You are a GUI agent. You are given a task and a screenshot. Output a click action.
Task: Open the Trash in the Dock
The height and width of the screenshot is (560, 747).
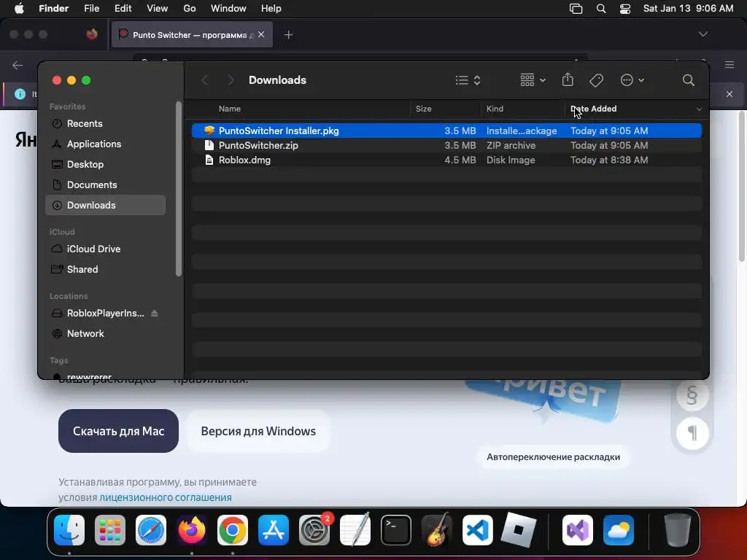(x=677, y=530)
